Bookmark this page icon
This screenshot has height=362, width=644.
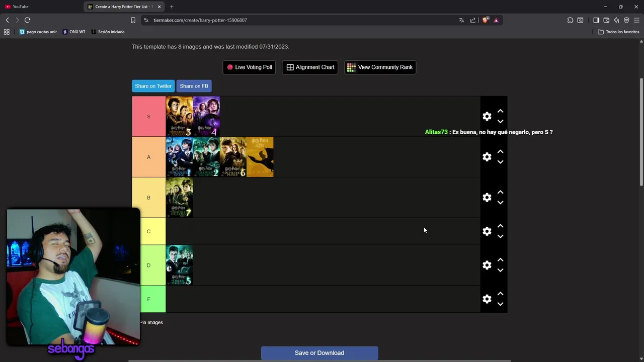click(x=133, y=20)
